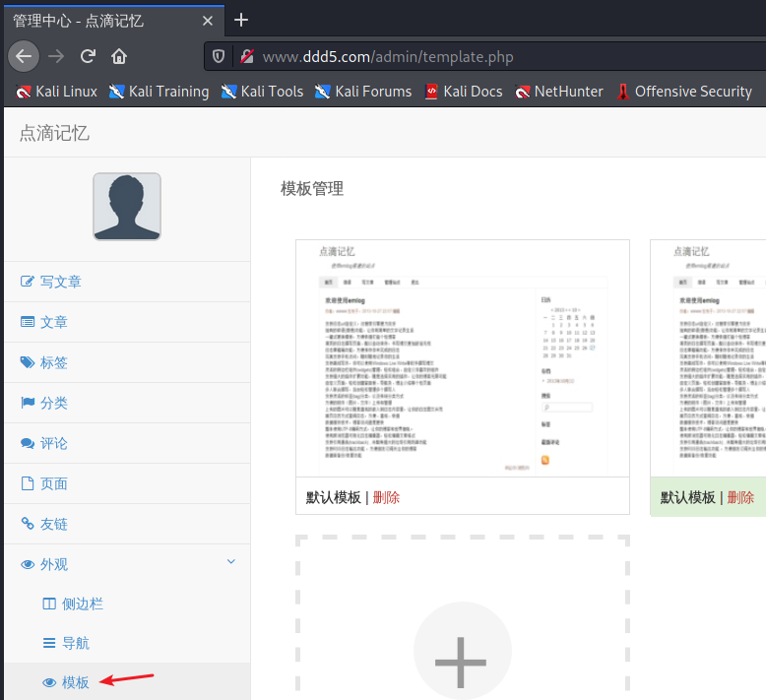Open a new browser tab
The height and width of the screenshot is (700, 766).
click(x=241, y=20)
